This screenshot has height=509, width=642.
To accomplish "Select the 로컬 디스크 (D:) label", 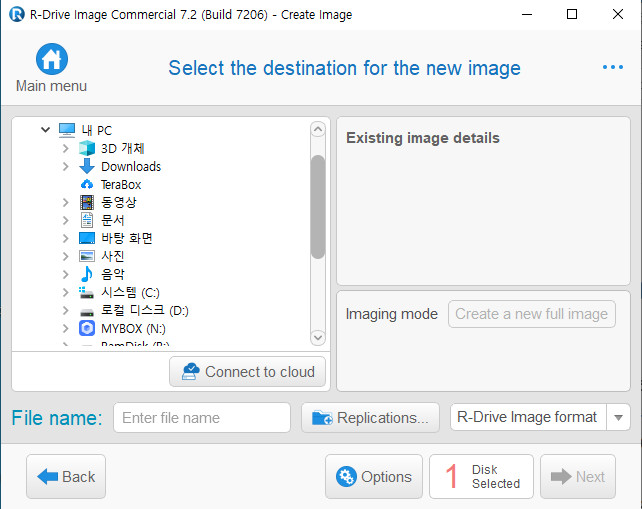I will pyautogui.click(x=145, y=310).
